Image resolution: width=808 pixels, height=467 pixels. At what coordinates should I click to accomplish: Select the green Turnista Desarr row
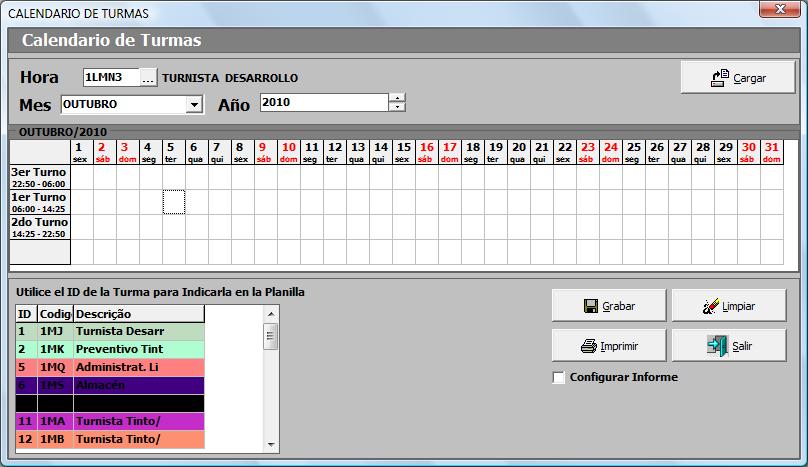click(x=110, y=331)
